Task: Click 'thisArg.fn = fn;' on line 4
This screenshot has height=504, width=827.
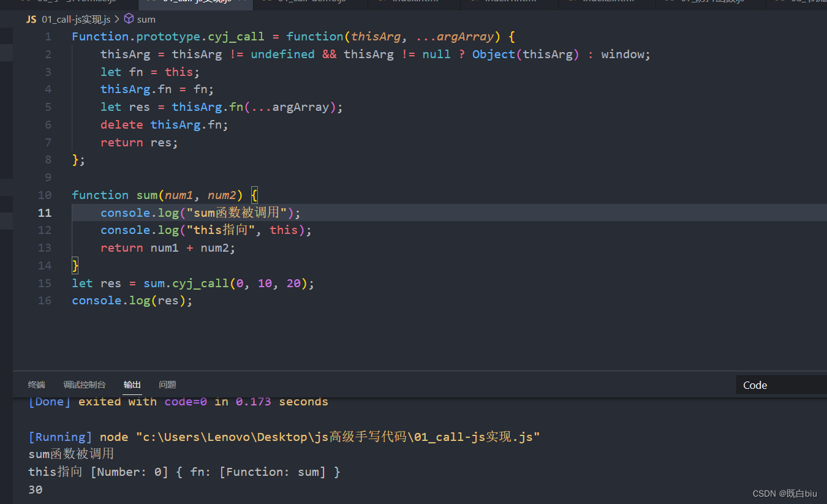Action: point(157,89)
